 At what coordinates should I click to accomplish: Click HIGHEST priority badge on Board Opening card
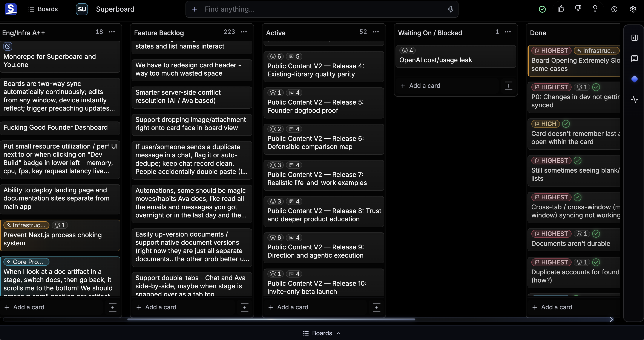tap(551, 51)
